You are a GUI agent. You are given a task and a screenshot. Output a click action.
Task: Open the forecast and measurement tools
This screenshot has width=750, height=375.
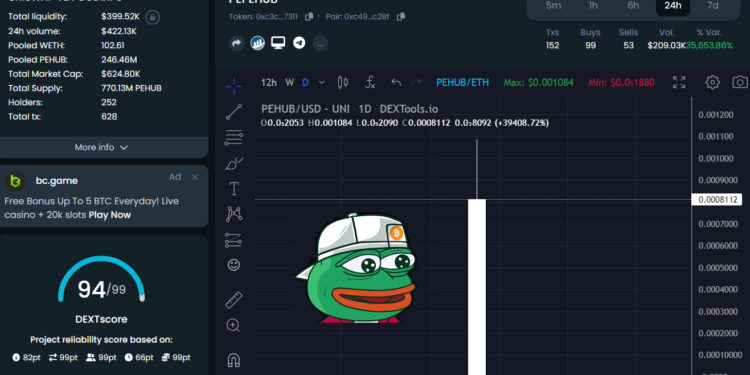[x=233, y=240]
